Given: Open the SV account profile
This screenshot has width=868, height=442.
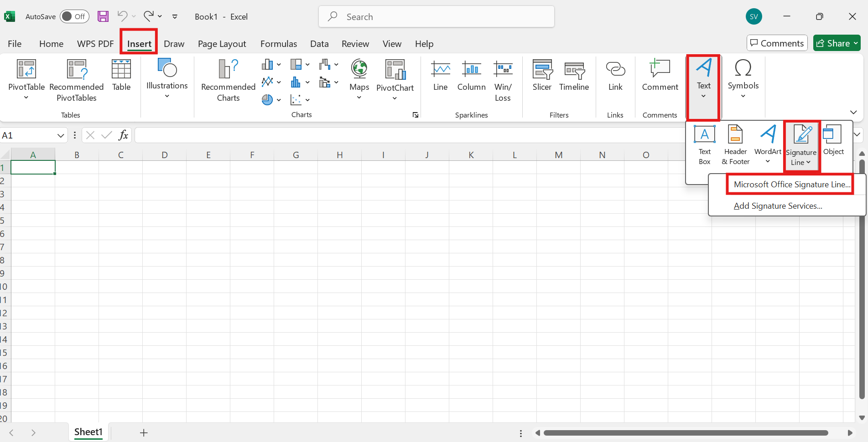Looking at the screenshot, I should point(754,16).
